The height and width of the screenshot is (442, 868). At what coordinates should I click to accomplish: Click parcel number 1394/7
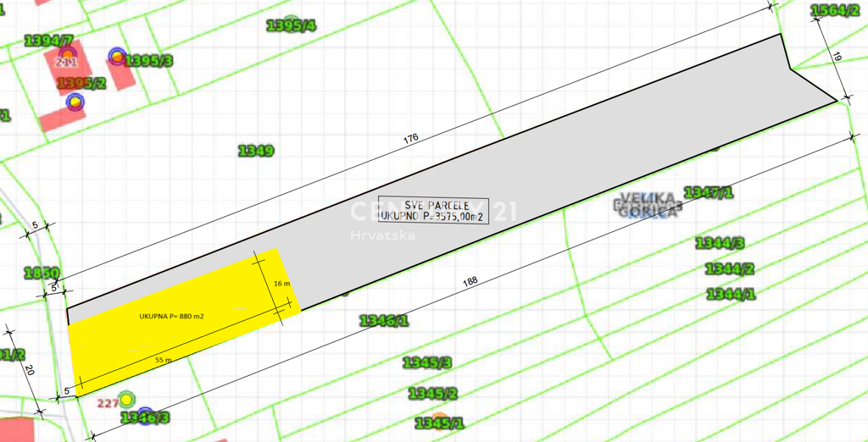49,41
